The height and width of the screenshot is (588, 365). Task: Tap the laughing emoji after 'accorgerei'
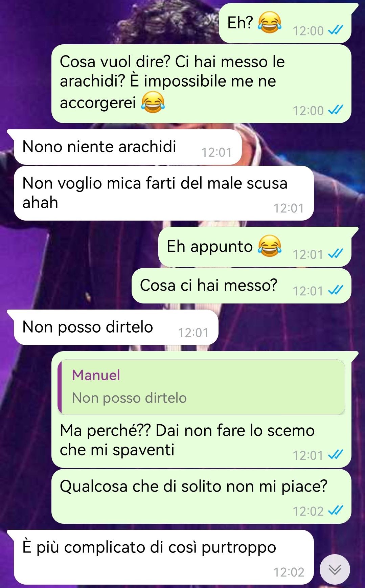[x=153, y=102]
